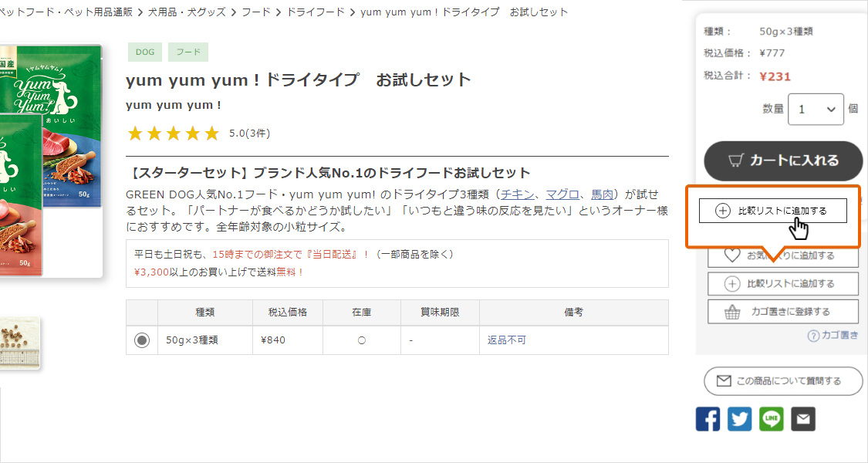This screenshot has width=868, height=463.
Task: Click the 備考 column header
Action: point(573,313)
